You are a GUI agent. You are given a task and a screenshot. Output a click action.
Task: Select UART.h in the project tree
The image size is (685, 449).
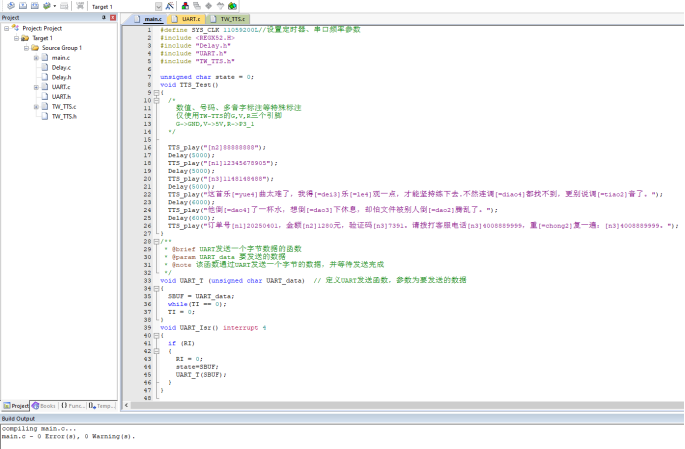click(61, 97)
